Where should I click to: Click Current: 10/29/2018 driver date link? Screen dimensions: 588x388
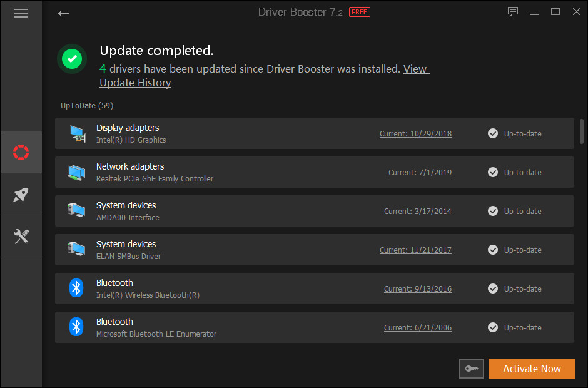click(415, 133)
